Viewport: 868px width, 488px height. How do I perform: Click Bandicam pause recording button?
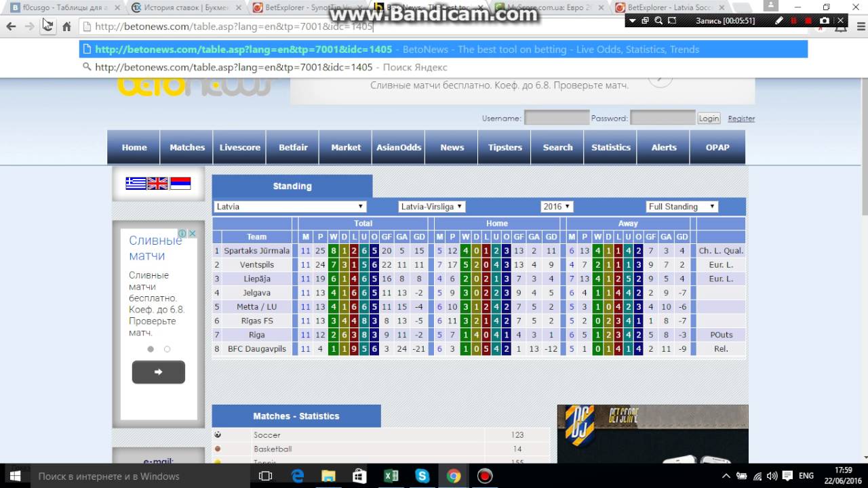point(794,21)
